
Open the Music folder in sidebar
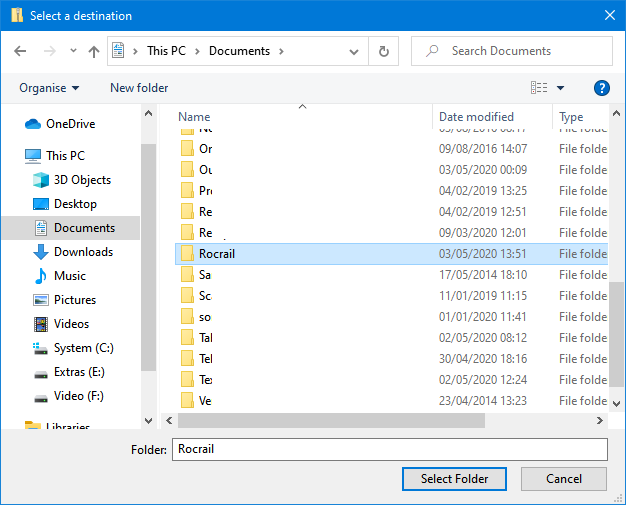coord(70,276)
